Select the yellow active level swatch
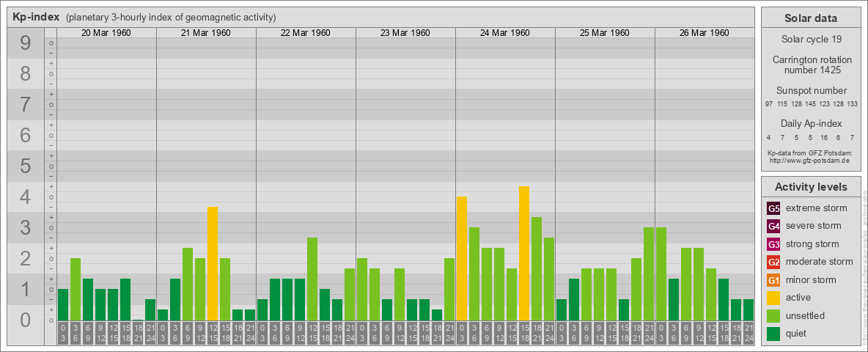The height and width of the screenshot is (352, 868). (773, 298)
